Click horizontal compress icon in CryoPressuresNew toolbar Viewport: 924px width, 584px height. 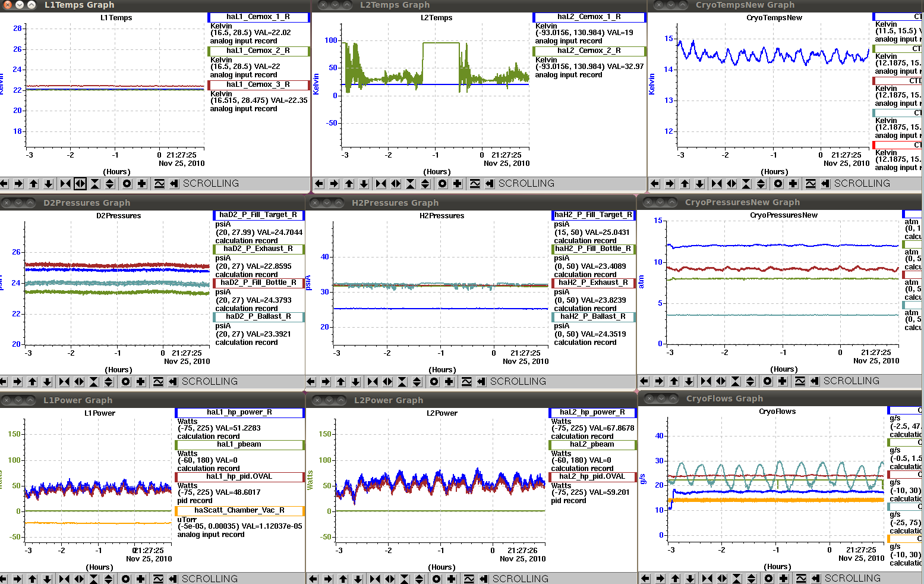click(x=706, y=381)
